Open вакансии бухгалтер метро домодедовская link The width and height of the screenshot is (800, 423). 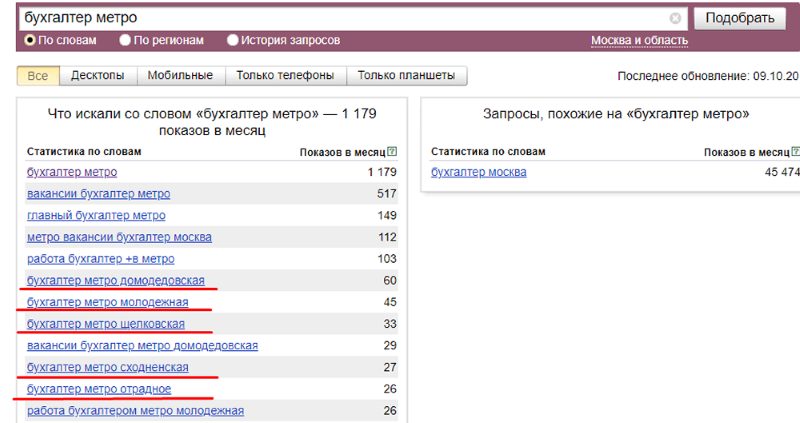pyautogui.click(x=142, y=345)
